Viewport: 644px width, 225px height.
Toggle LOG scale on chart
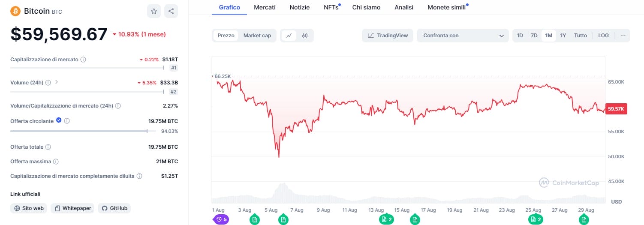603,36
